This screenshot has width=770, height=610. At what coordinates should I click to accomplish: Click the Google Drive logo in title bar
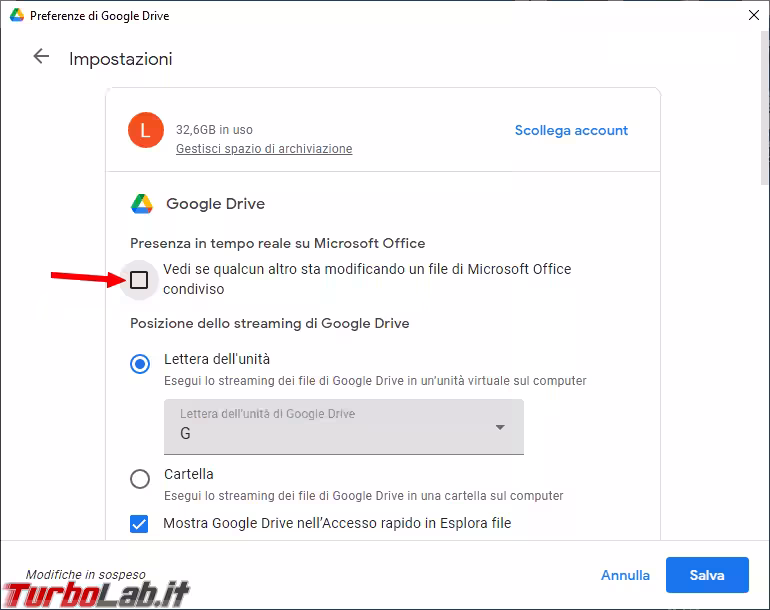click(16, 16)
